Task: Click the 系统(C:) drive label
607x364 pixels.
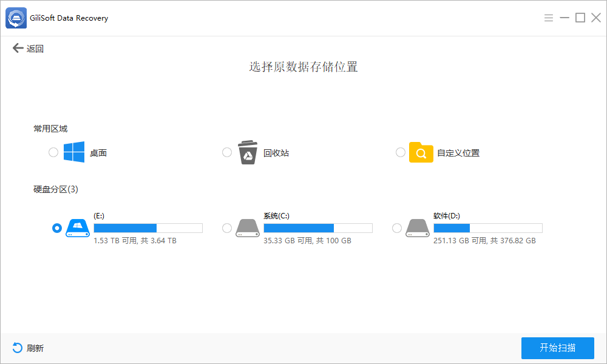Action: click(276, 216)
